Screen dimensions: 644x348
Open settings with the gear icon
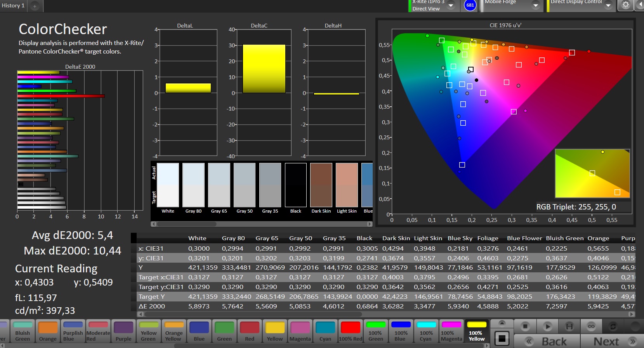625,5
